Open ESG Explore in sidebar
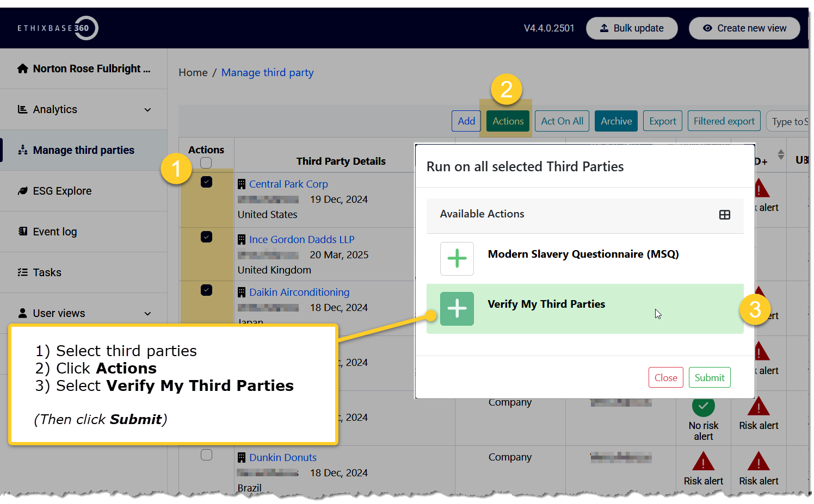The image size is (814, 504). coord(83,191)
